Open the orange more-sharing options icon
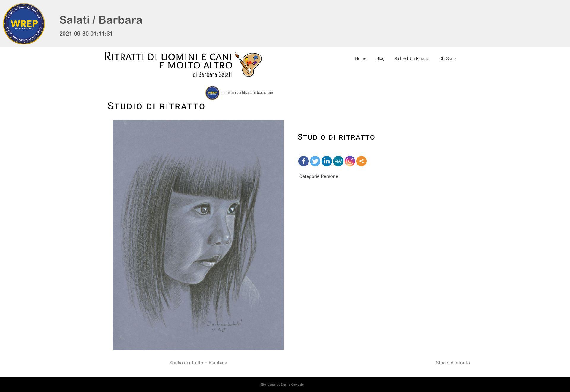 361,161
